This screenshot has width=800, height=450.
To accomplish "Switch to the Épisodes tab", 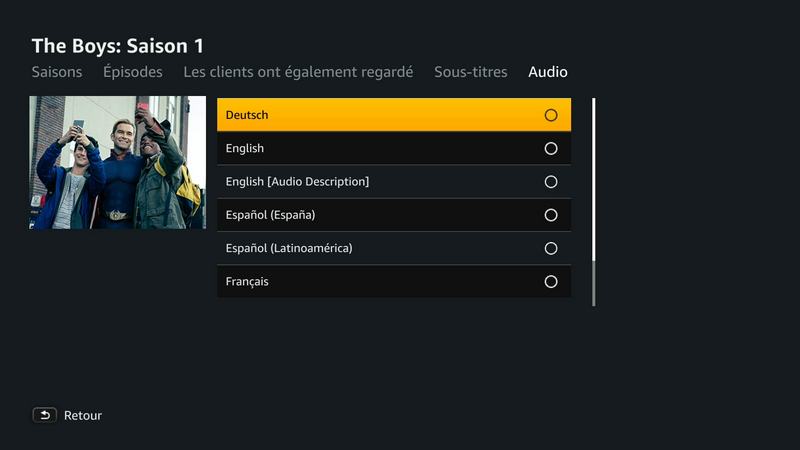I will [x=133, y=72].
